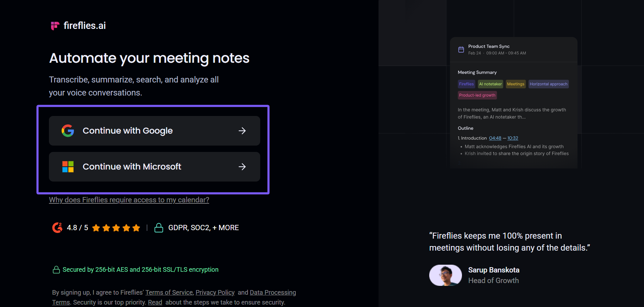Viewport: 644px width, 307px height.
Task: Click the padlock icon beside GDPR, SOC2
Action: 159,228
